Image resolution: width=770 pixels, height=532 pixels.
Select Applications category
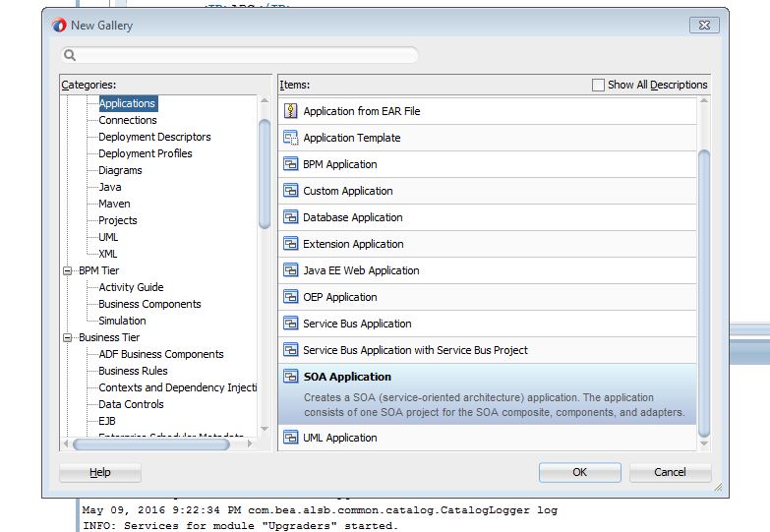pyautogui.click(x=127, y=103)
